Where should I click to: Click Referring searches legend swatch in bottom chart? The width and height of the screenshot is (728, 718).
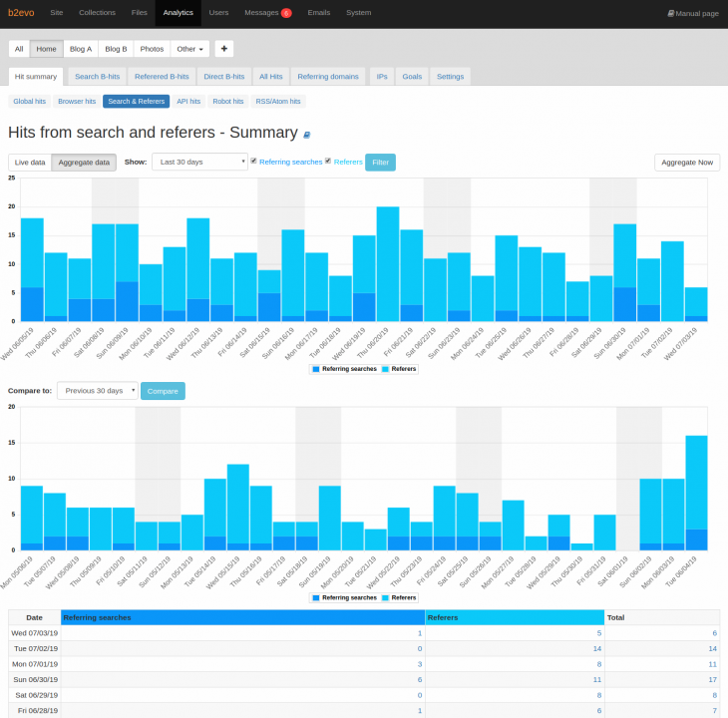316,597
